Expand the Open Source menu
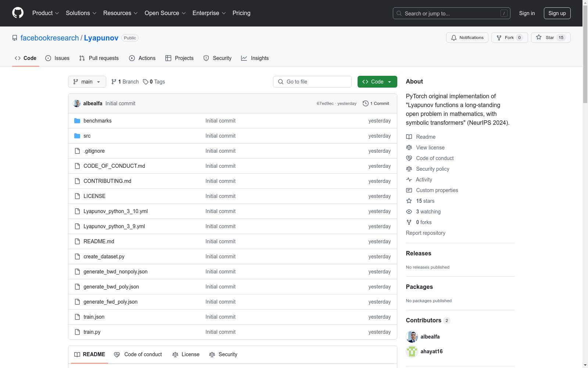Viewport: 588px width, 368px height. (x=165, y=13)
